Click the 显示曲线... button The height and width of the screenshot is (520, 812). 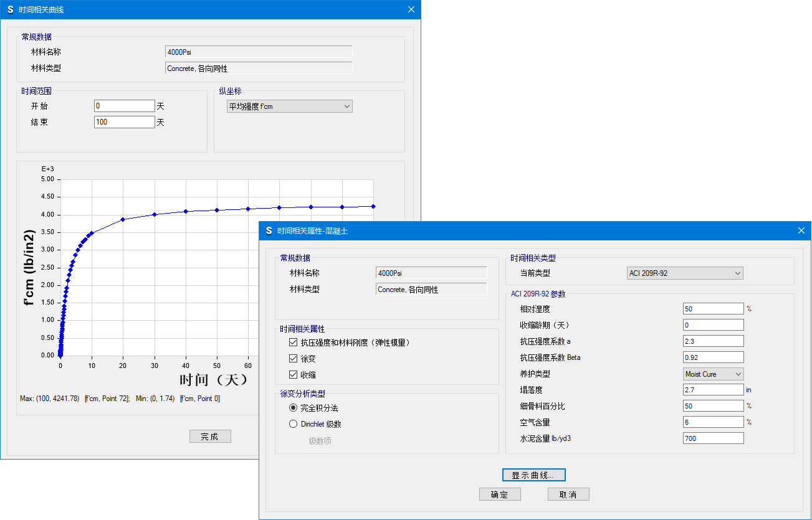pos(533,475)
